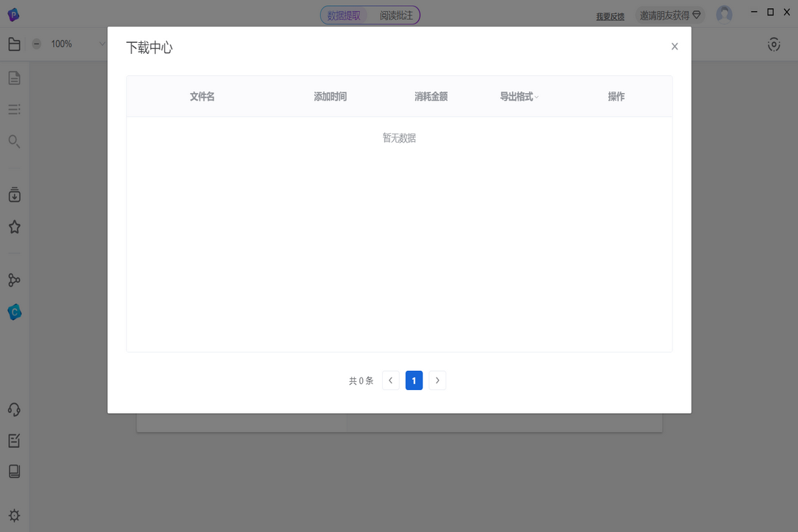Decrease zoom with the minus button
The width and height of the screenshot is (798, 532).
click(x=36, y=44)
